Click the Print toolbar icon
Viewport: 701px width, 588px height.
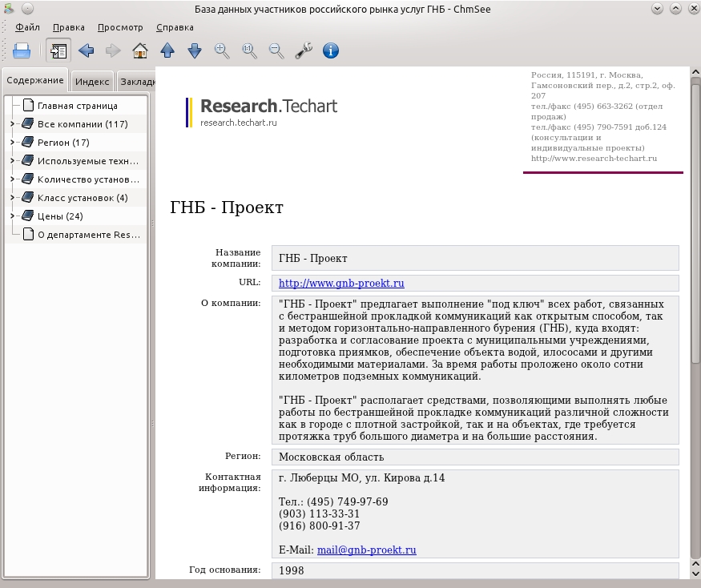click(x=22, y=50)
